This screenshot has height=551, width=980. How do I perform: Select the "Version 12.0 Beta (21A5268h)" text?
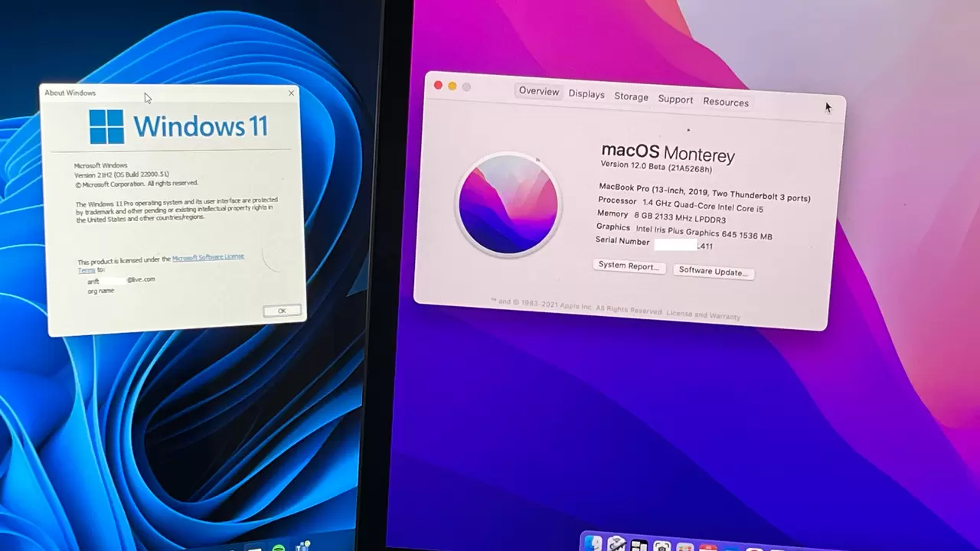pyautogui.click(x=656, y=167)
